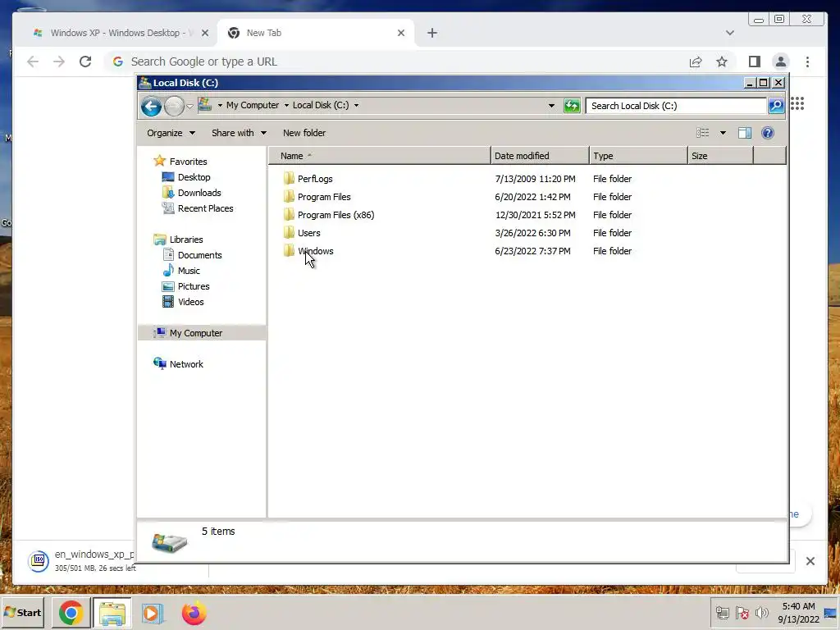Select the Program Files (x86) folder
The width and height of the screenshot is (840, 630).
336,215
